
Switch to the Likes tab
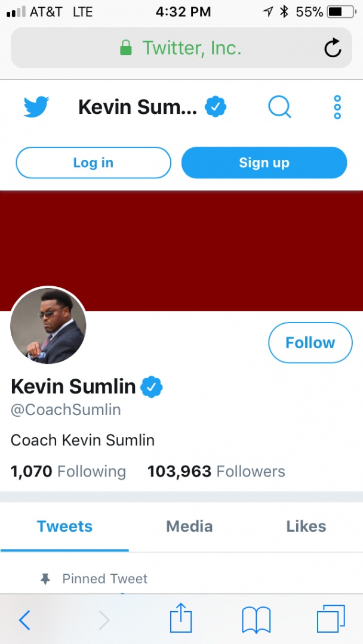pos(306,527)
